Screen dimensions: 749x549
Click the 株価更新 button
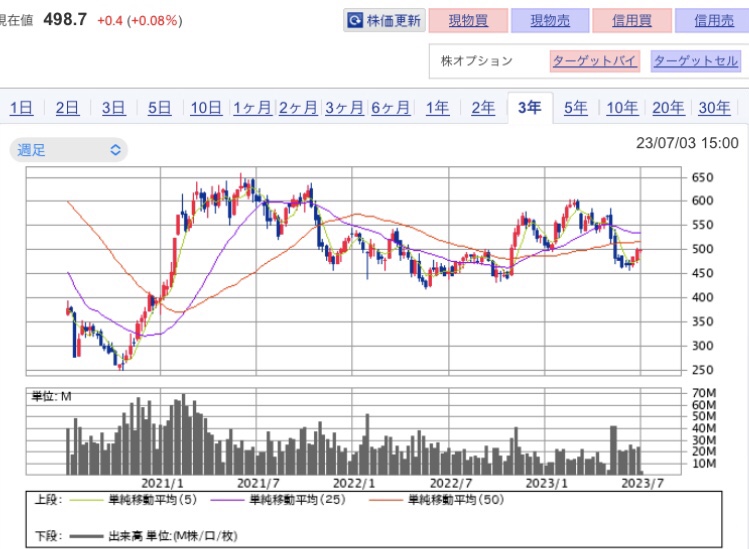point(384,21)
